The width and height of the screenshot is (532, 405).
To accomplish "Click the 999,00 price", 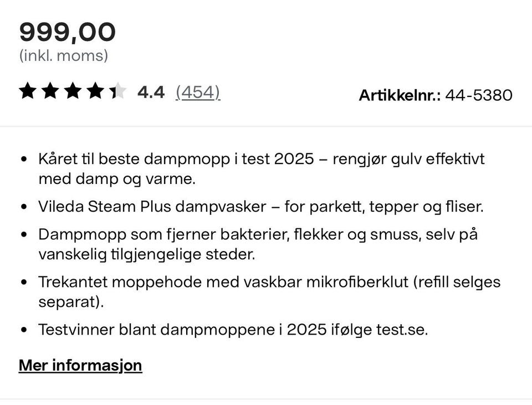I will tap(68, 33).
